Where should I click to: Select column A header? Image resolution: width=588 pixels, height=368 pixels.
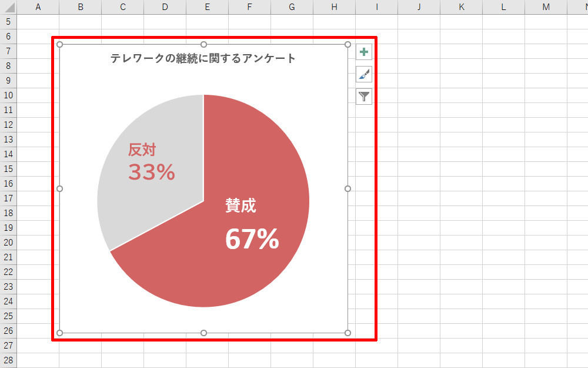point(38,7)
